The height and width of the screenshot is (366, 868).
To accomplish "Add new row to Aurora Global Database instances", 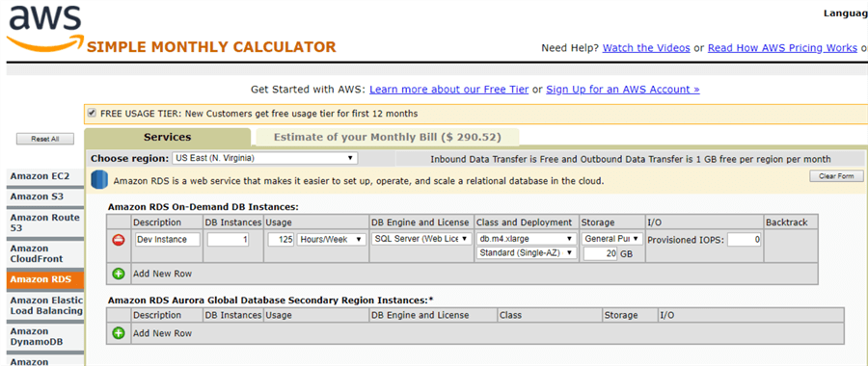I will 119,333.
